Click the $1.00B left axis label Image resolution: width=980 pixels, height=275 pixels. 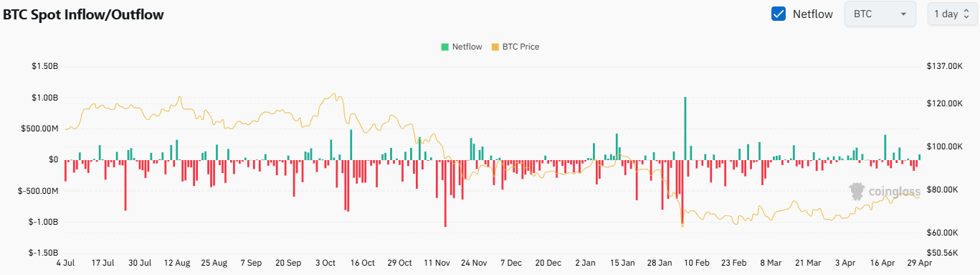pyautogui.click(x=44, y=98)
